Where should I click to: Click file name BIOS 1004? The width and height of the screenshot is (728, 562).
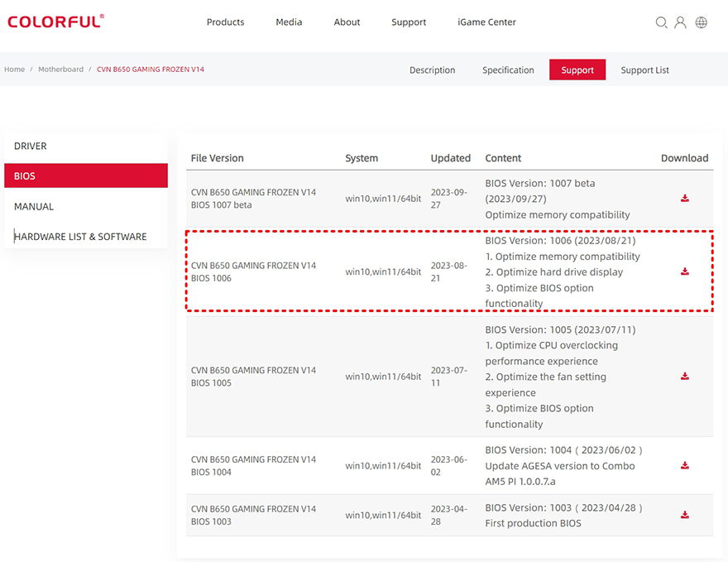[x=253, y=465]
